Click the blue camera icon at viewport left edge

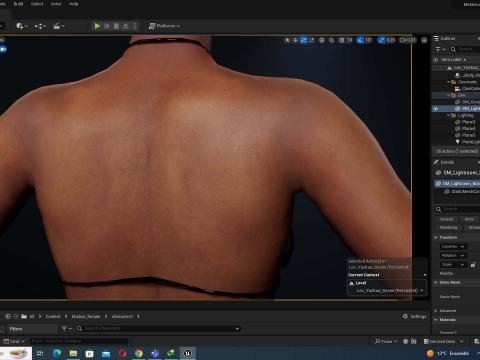(x=3, y=49)
